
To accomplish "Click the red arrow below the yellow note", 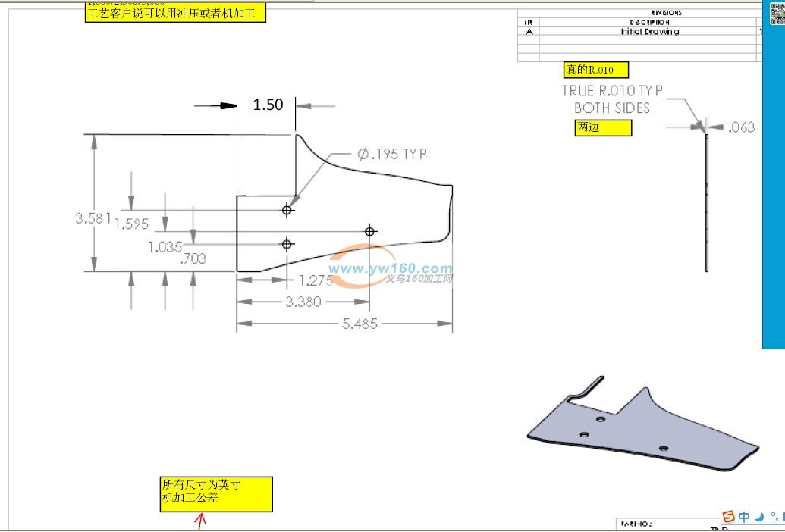I will coord(201,522).
